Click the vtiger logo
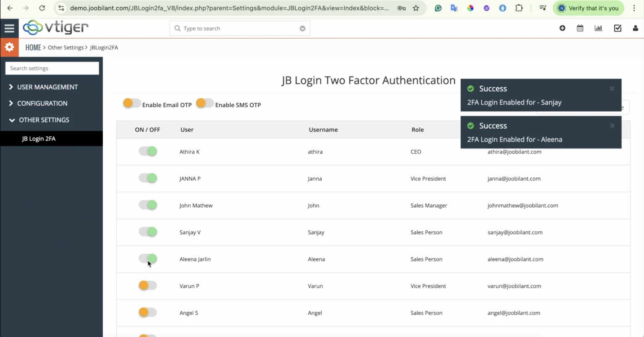Image resolution: width=644 pixels, height=337 pixels. point(55,28)
